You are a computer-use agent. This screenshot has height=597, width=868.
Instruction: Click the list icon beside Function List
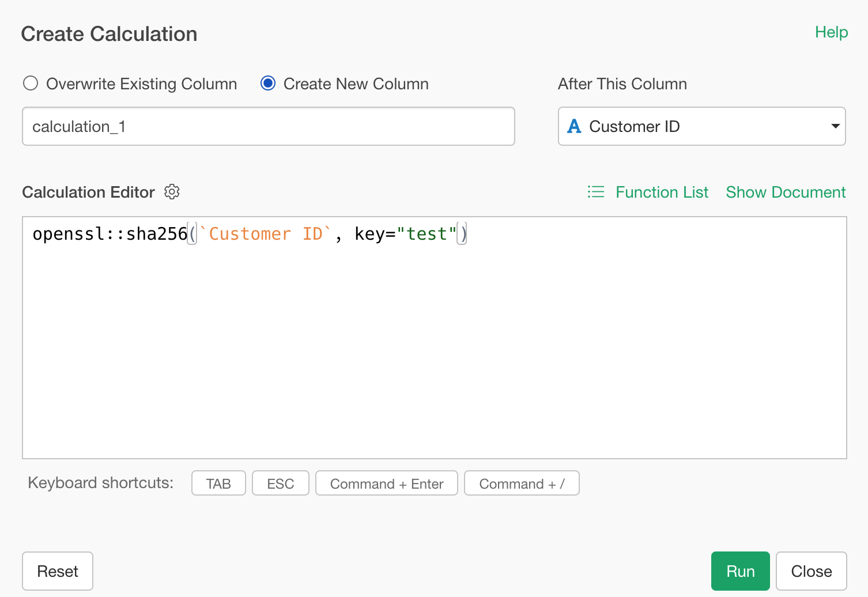(596, 192)
